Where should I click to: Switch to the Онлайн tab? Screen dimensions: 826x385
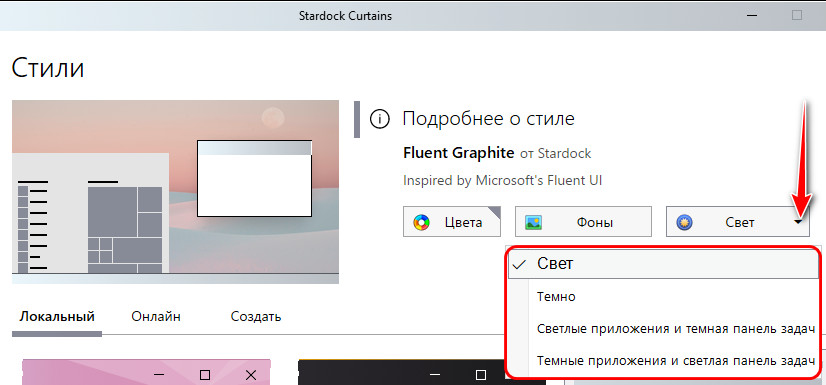point(156,317)
